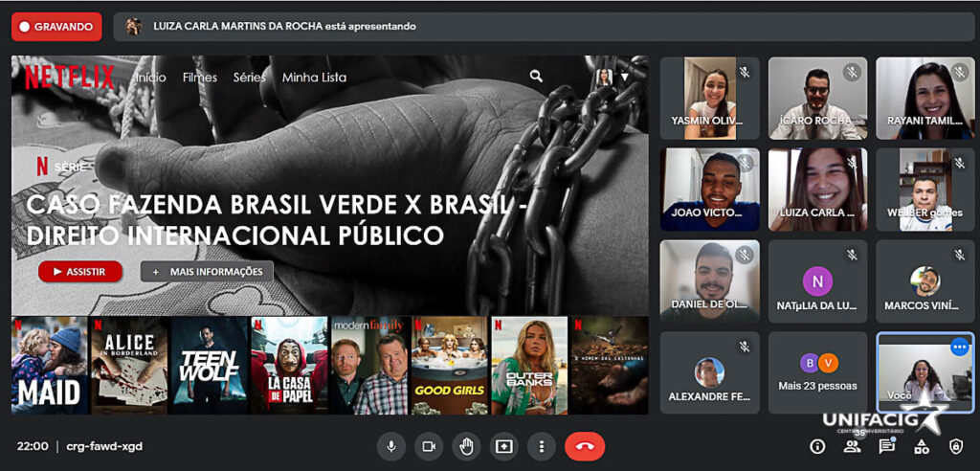The height and width of the screenshot is (471, 980).
Task: Click the present screen icon
Action: [503, 446]
